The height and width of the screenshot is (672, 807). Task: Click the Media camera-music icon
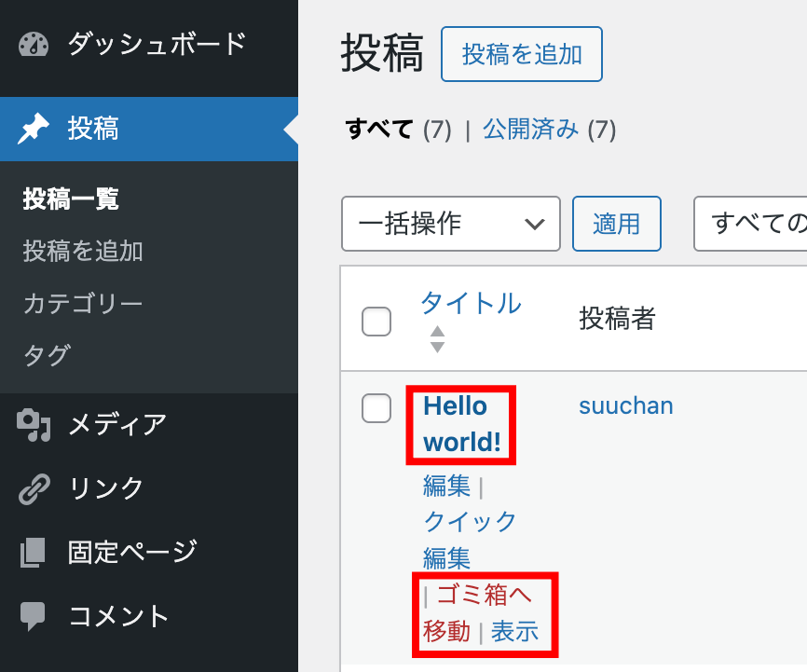34,424
